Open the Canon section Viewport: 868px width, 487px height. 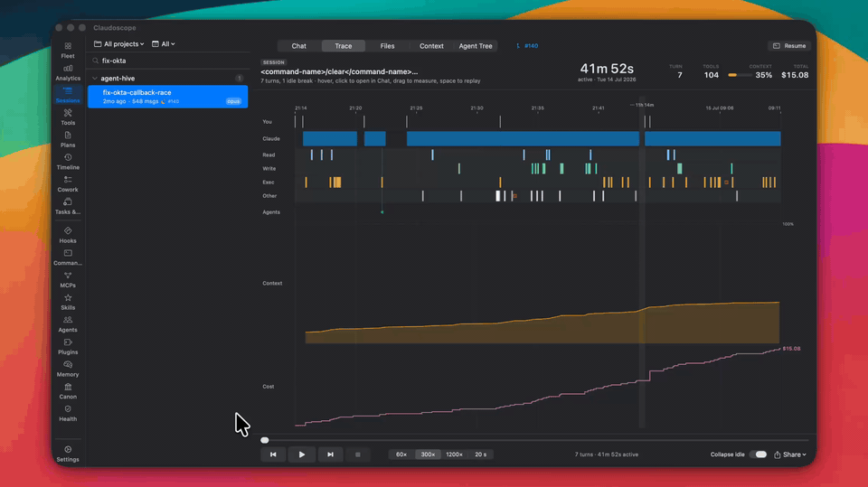tap(68, 390)
